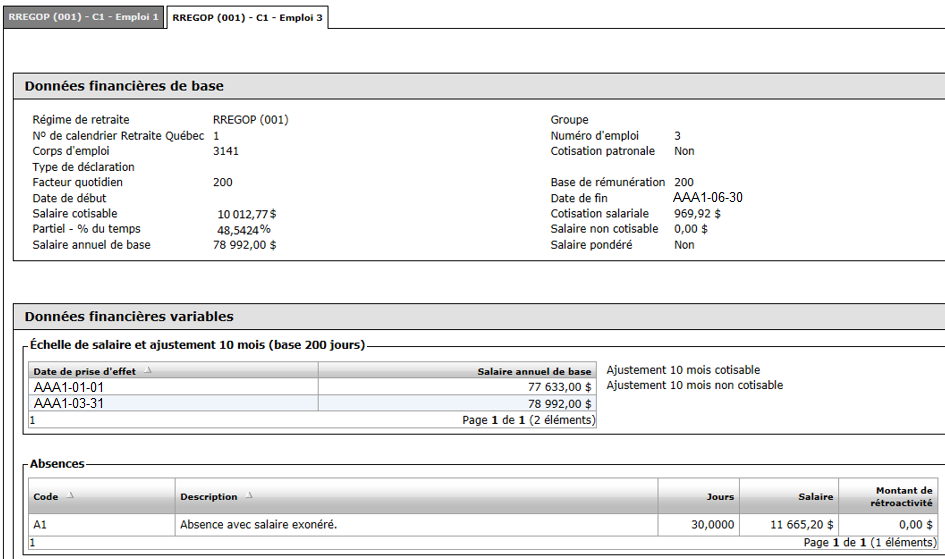Sort absences by Code arrow icon

(71, 496)
